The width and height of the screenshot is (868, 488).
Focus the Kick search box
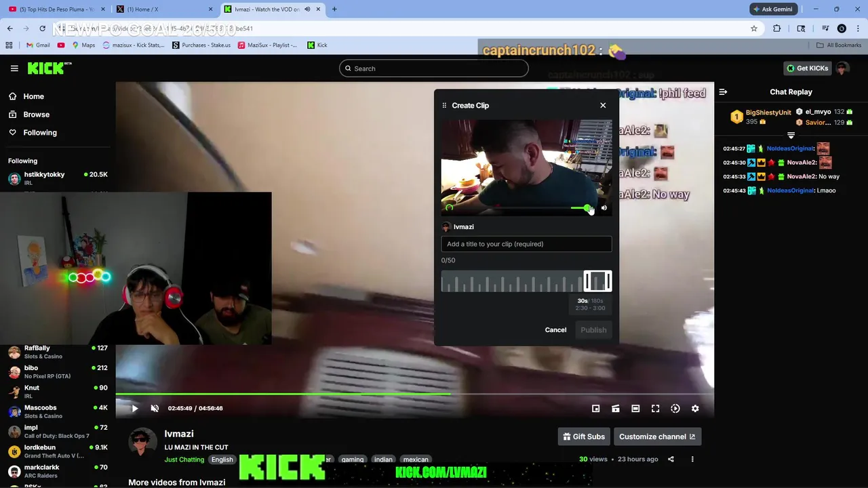[434, 68]
